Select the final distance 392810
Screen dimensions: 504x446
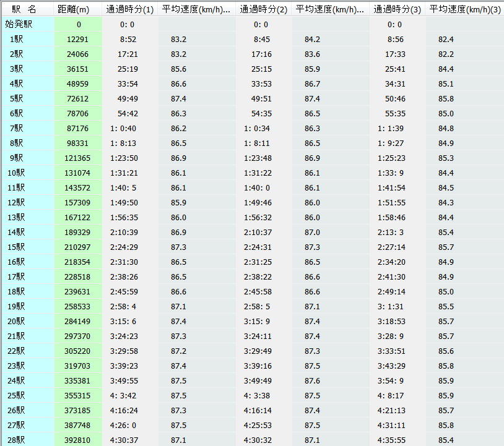[x=77, y=440]
